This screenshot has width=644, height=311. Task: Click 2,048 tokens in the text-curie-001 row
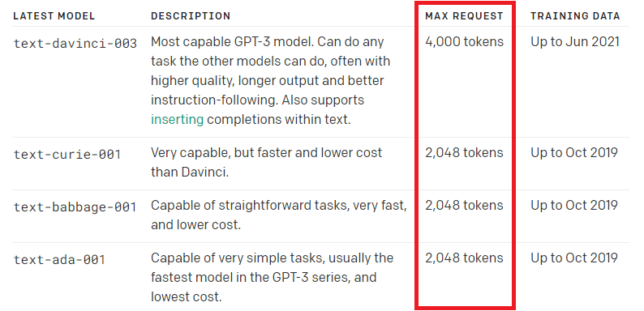pos(464,152)
